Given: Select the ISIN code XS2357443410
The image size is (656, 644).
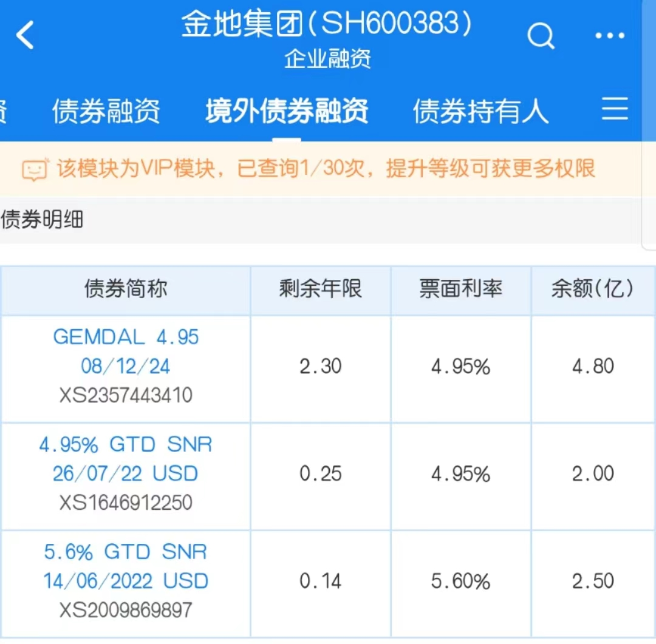Looking at the screenshot, I should click(x=126, y=396).
